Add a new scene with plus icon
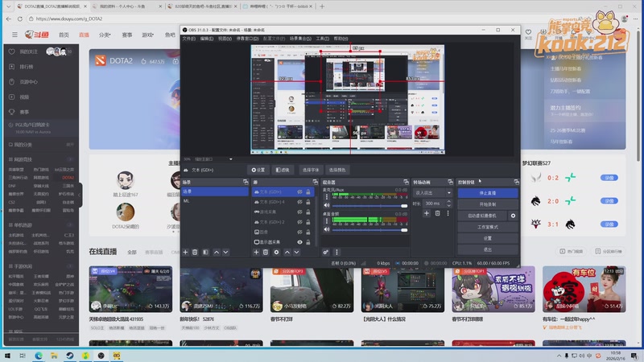644x362 pixels. coord(185,252)
